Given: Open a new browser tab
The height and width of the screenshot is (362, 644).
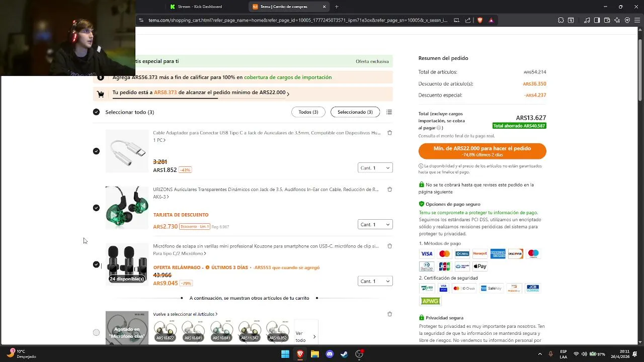Looking at the screenshot, I should tap(337, 7).
